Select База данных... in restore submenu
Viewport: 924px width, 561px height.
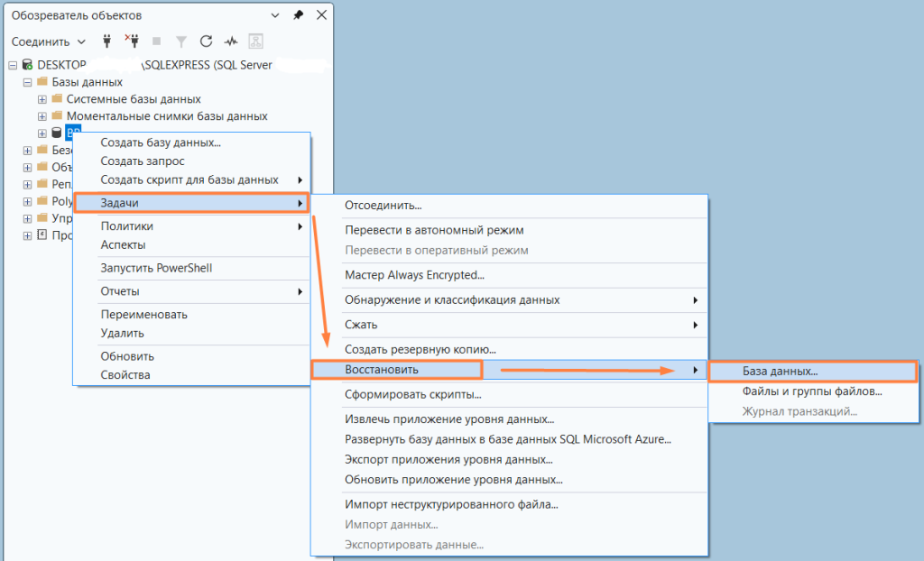point(813,372)
